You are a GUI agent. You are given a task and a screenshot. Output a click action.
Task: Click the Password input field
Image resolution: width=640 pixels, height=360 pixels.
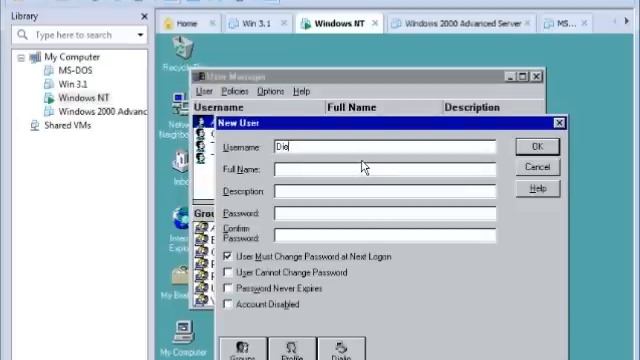point(385,213)
